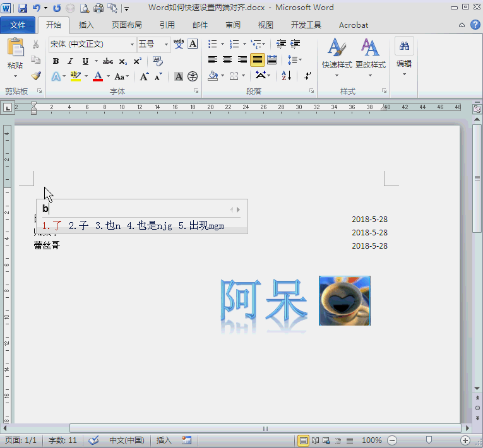Select IME candidate 4. 也是njg
Viewport: 483px width, 448px height.
[150, 226]
